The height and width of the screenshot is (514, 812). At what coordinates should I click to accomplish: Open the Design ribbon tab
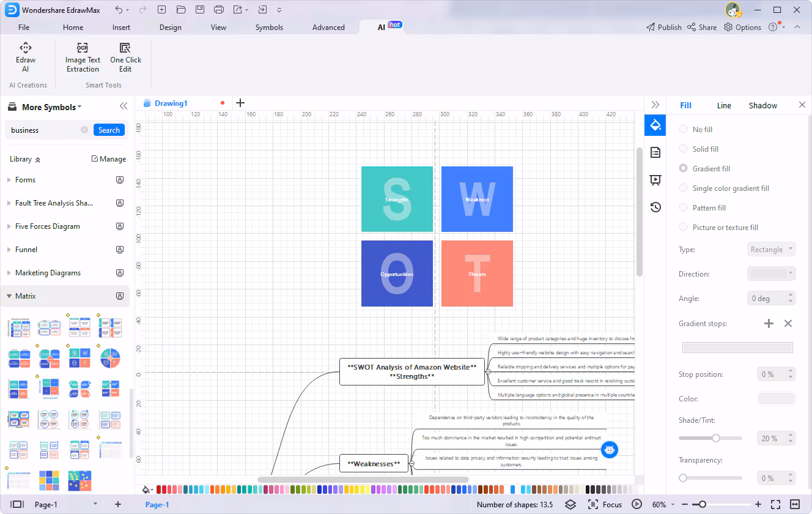coord(171,28)
